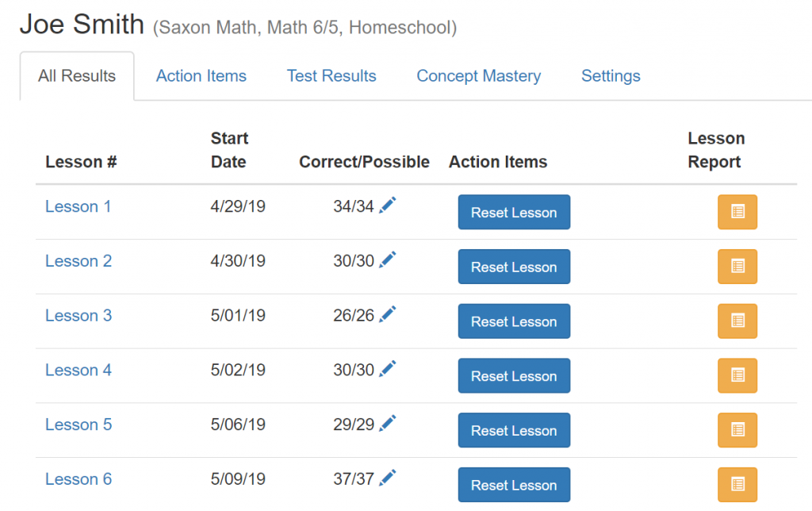Open the Lesson 1 link
This screenshot has width=812, height=511.
click(79, 206)
